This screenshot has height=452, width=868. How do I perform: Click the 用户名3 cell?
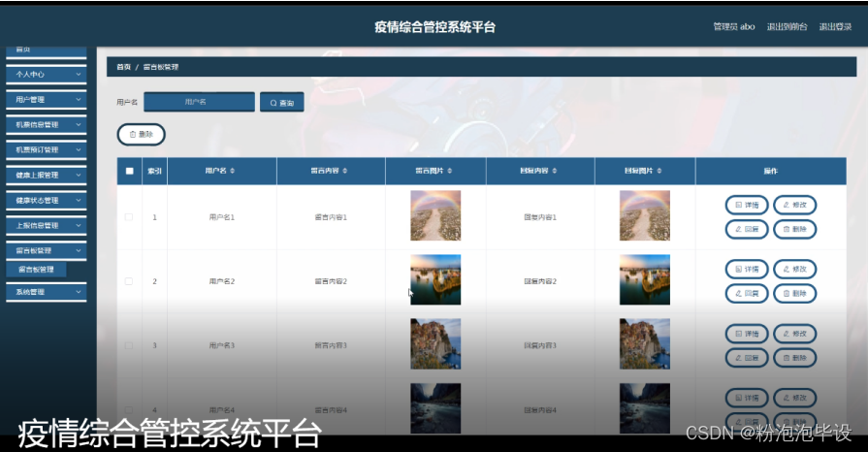222,345
